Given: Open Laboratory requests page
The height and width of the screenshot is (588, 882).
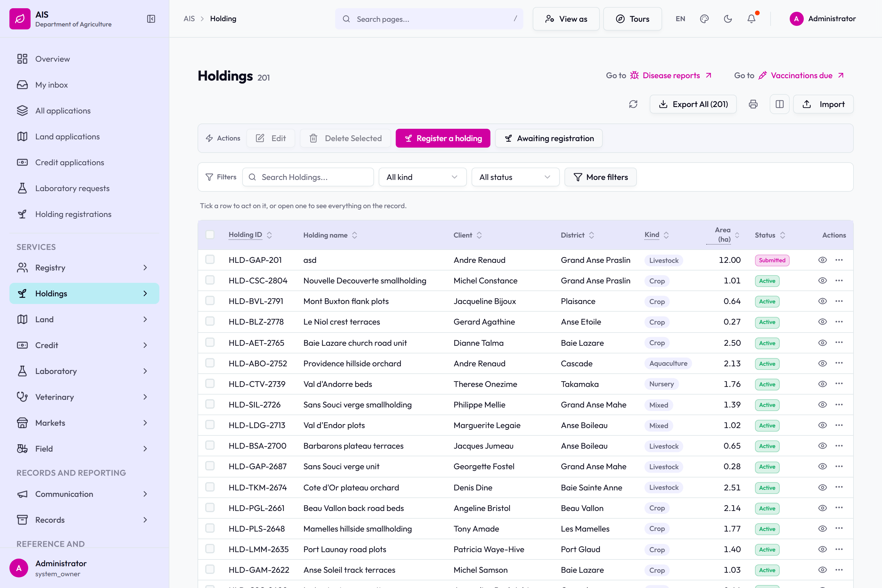Looking at the screenshot, I should coord(84,188).
